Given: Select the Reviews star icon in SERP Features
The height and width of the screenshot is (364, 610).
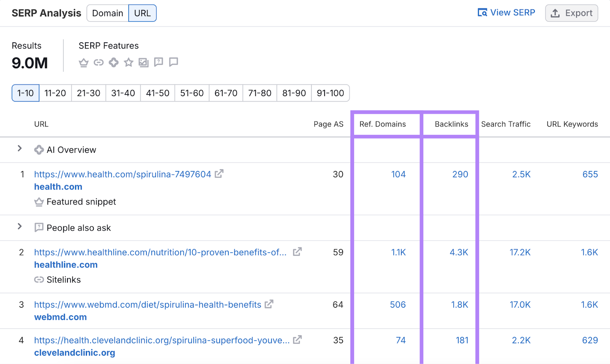Looking at the screenshot, I should coord(128,62).
